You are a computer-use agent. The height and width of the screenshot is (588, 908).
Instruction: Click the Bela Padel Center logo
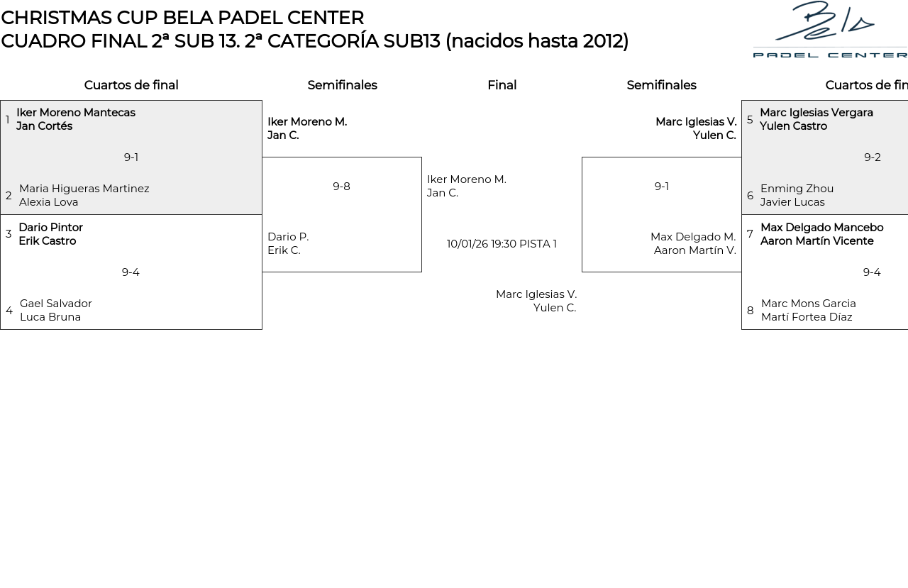(x=829, y=30)
